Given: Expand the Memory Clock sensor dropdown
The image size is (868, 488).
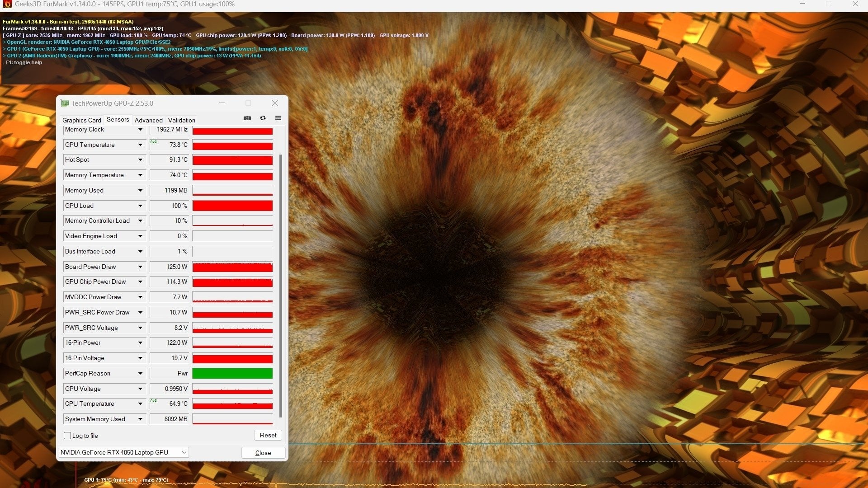Looking at the screenshot, I should tap(140, 130).
